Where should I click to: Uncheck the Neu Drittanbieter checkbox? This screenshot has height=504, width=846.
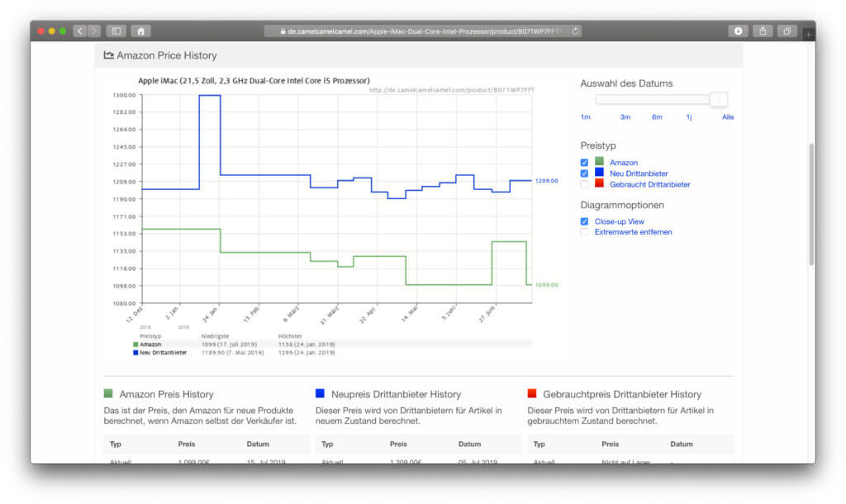pos(585,174)
